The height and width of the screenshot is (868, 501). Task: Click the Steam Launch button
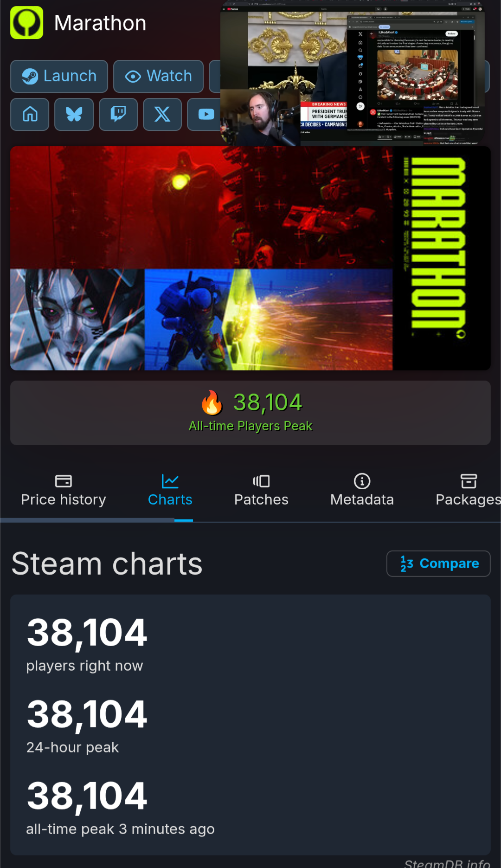pos(59,76)
